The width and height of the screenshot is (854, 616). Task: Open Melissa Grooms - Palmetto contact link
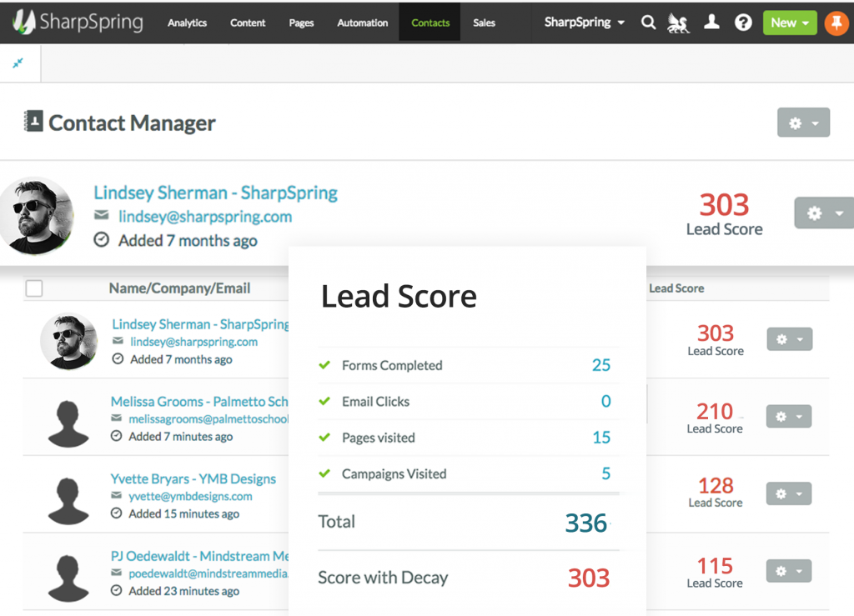(x=199, y=402)
